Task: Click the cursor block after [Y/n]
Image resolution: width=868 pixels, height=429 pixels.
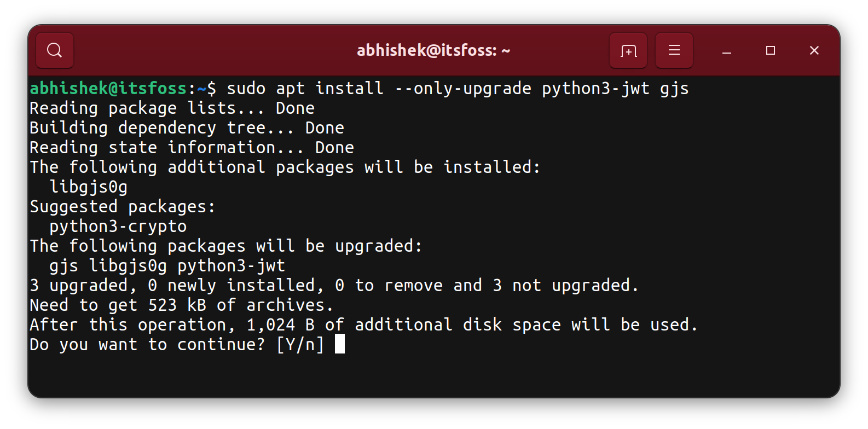Action: click(x=340, y=344)
